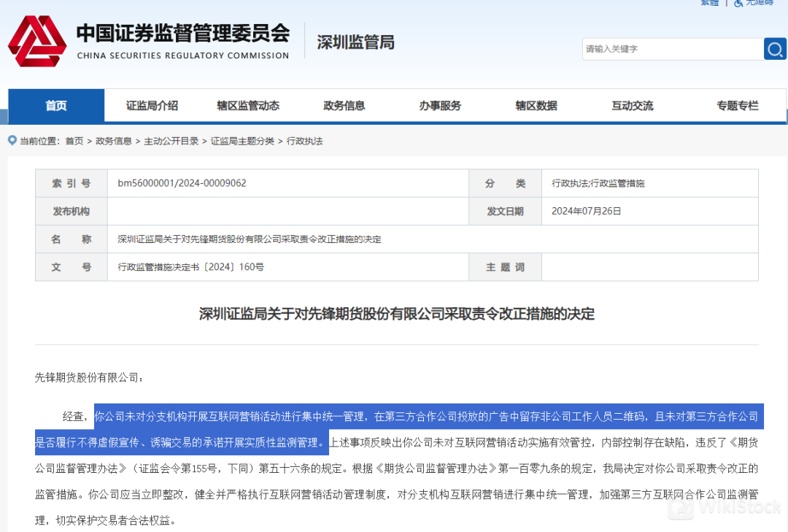Click the CSRC red logo emblem
This screenshot has width=788, height=532.
click(36, 42)
